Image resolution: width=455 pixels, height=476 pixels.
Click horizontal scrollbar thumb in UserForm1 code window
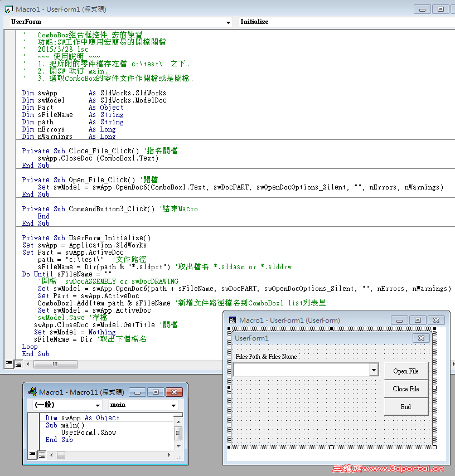55,364
